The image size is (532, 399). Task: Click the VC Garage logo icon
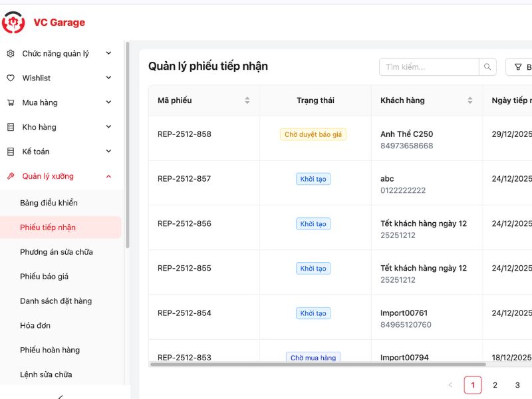13,23
